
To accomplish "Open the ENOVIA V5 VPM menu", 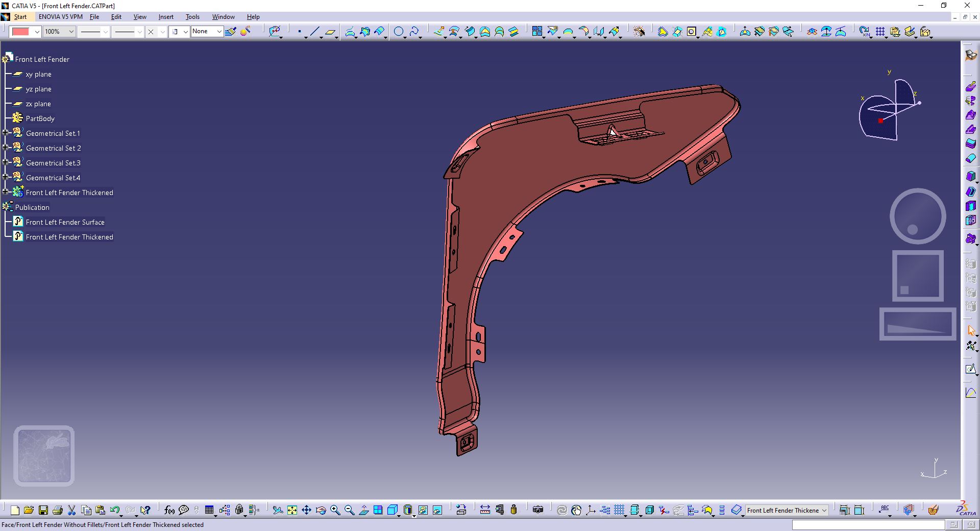I will pyautogui.click(x=60, y=17).
